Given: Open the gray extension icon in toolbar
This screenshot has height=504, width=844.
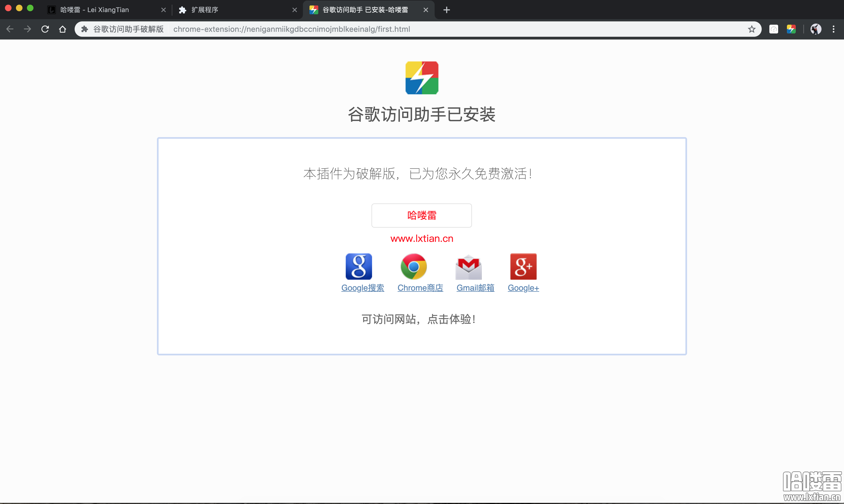Looking at the screenshot, I should pos(774,29).
